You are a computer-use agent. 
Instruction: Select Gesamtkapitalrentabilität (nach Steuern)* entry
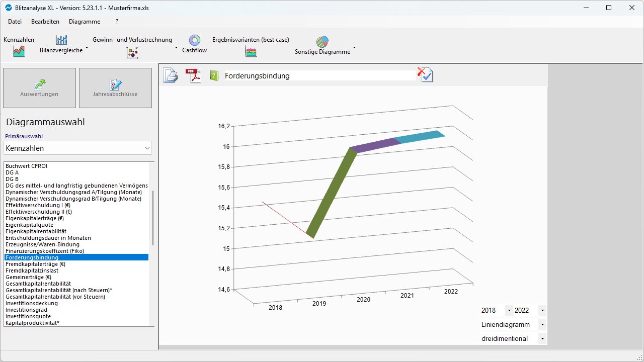[76, 290]
